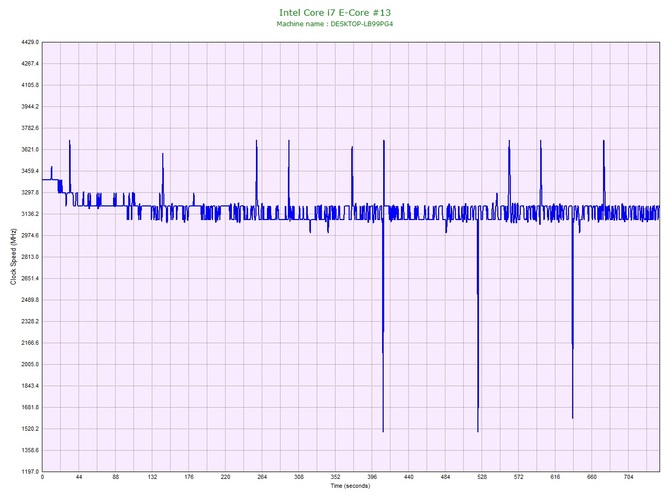Click the 572 time axis tick label
The height and width of the screenshot is (503, 670).
click(519, 477)
